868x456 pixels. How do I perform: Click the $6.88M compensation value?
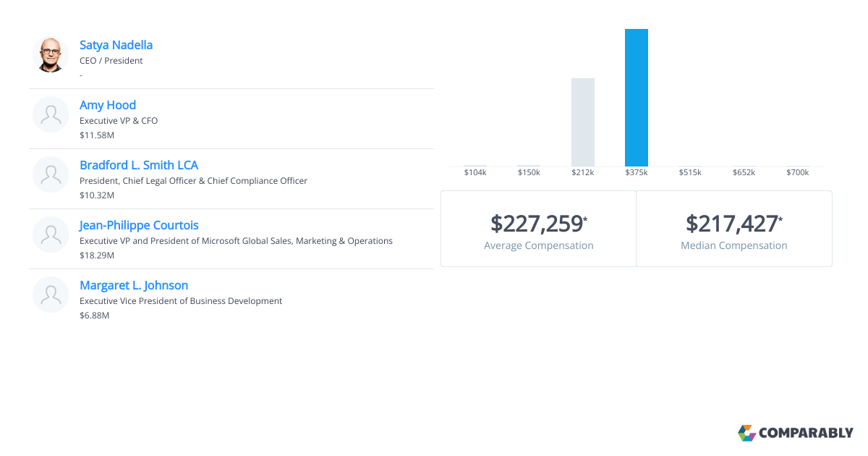95,316
